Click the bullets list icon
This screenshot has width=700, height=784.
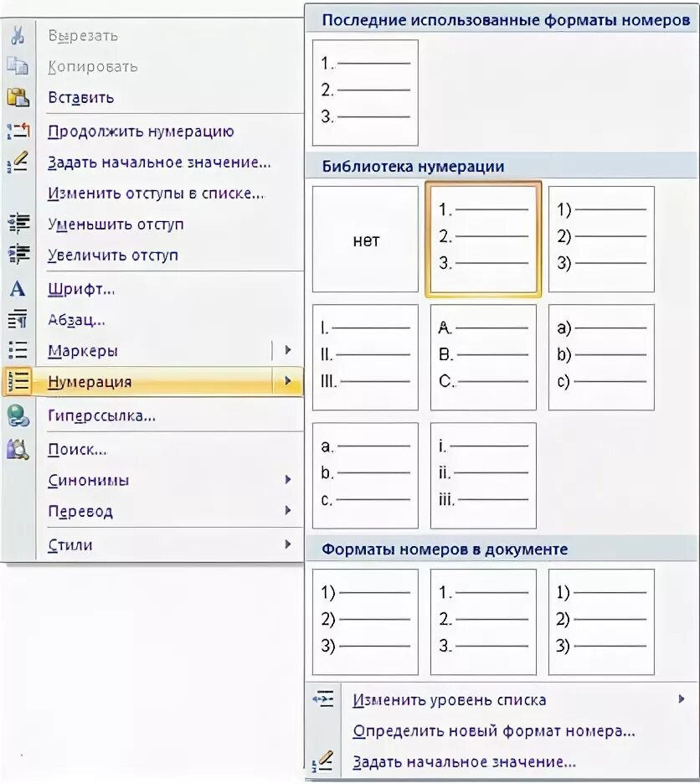[x=18, y=350]
